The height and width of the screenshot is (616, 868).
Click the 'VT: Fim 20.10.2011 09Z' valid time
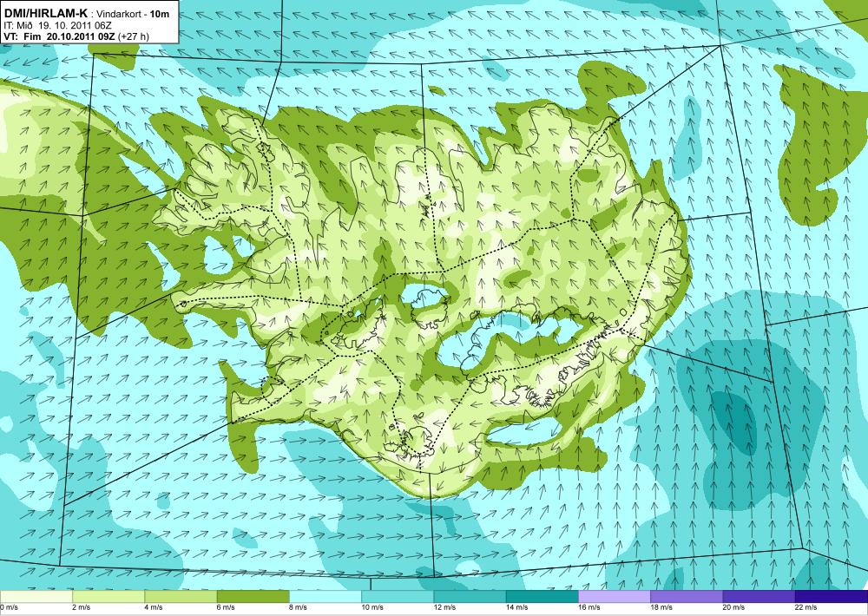59,36
